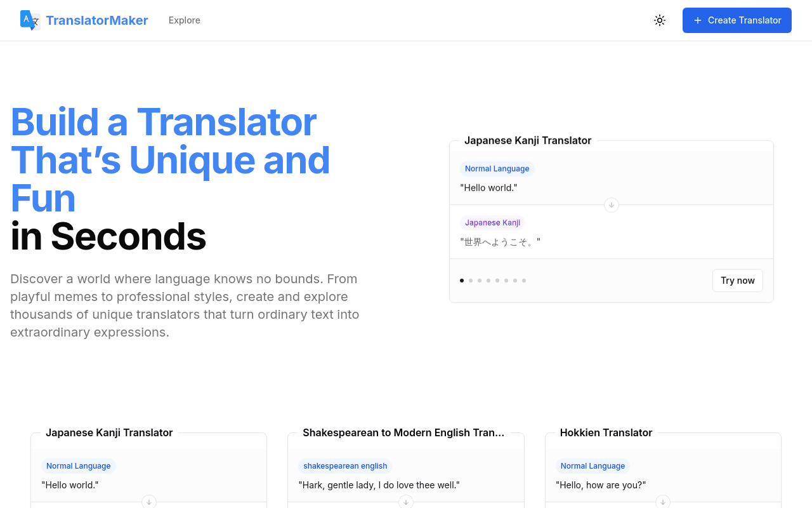This screenshot has height=508, width=812.
Task: Click the hero card Normal Language tag
Action: coord(497,169)
